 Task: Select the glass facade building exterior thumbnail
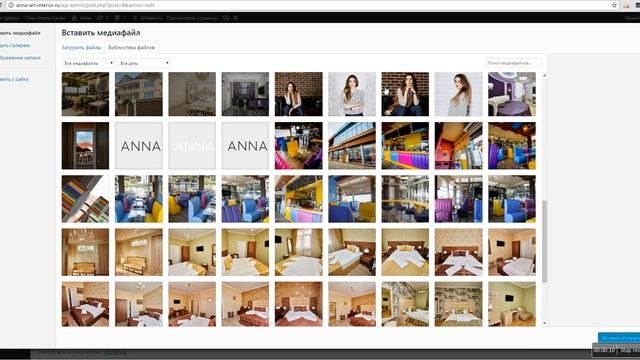coord(352,146)
